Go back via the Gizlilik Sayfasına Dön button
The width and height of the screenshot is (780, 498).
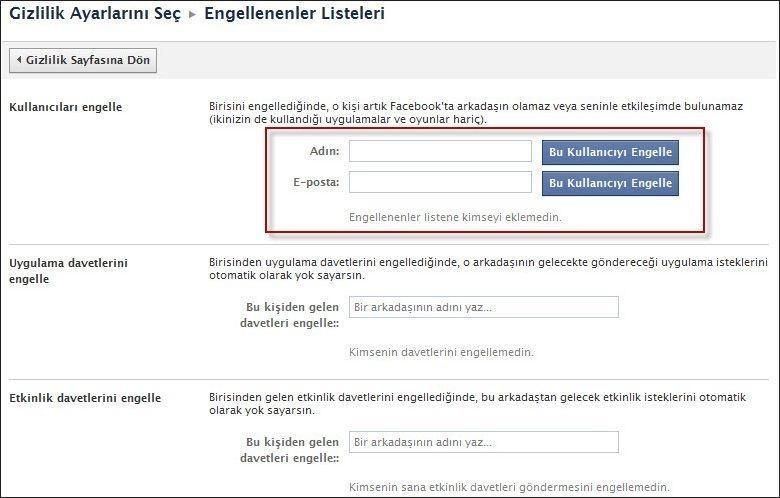click(83, 60)
